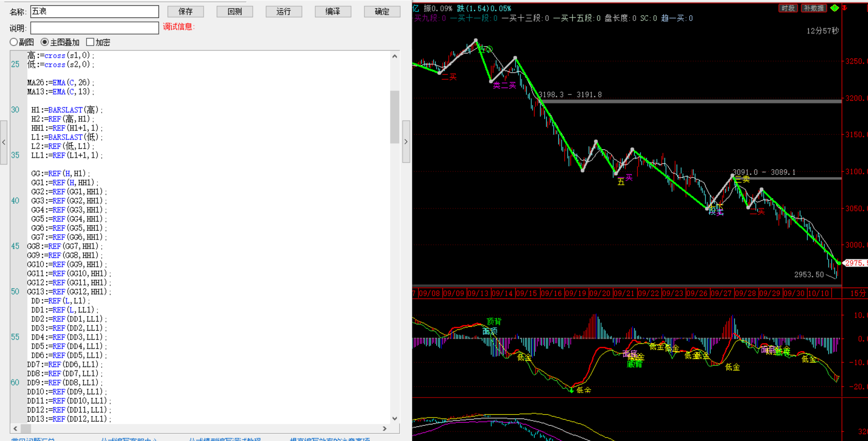Open the 15分 period selector on time axis
Screen dimensions: 868x441
tap(857, 293)
